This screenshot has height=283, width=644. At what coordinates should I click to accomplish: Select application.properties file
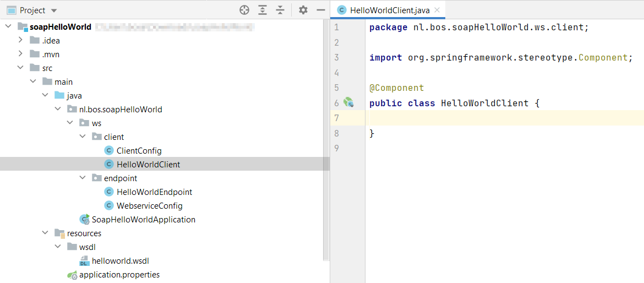pyautogui.click(x=119, y=274)
